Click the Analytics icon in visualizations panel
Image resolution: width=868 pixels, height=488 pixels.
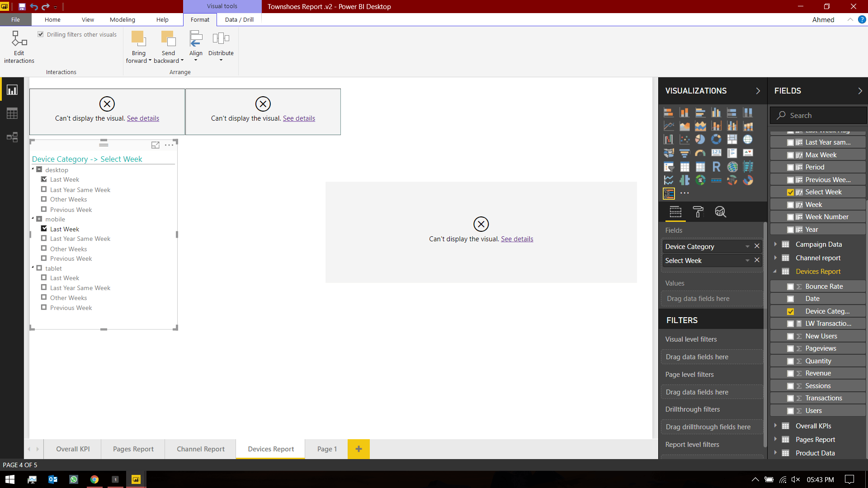[720, 211]
